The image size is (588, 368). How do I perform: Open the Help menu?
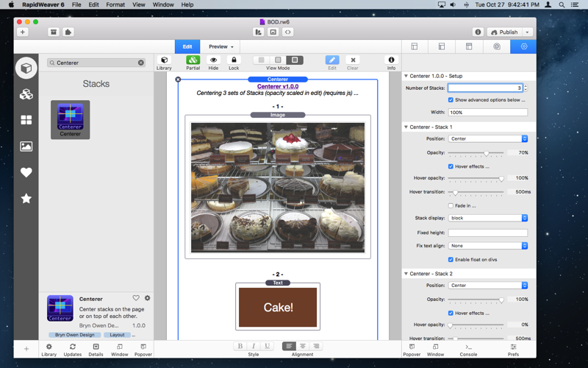[187, 4]
